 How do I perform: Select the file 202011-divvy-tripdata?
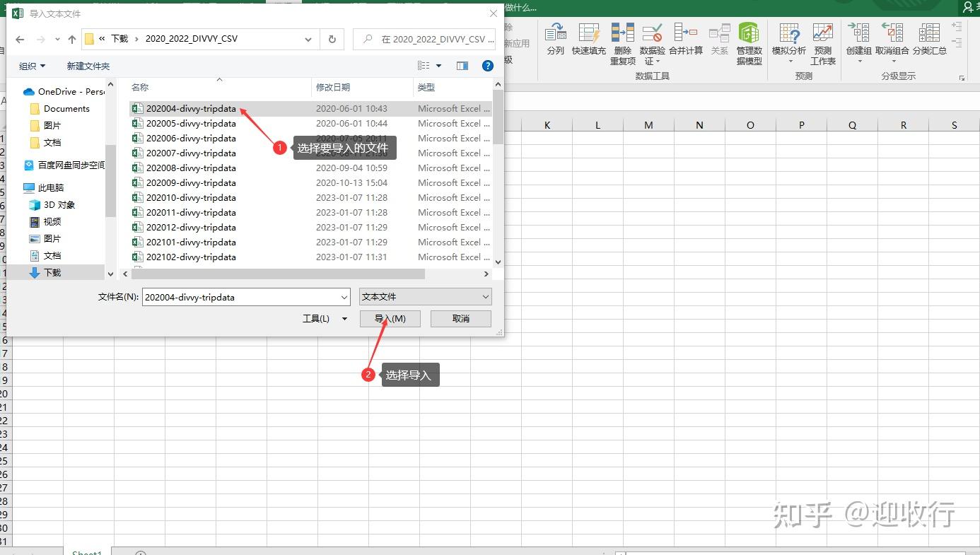[191, 213]
